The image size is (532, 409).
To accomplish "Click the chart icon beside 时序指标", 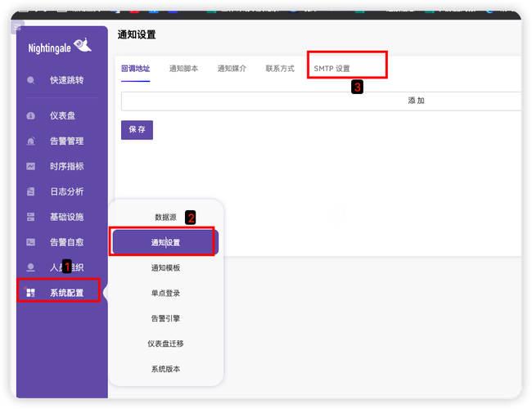I will click(x=30, y=167).
